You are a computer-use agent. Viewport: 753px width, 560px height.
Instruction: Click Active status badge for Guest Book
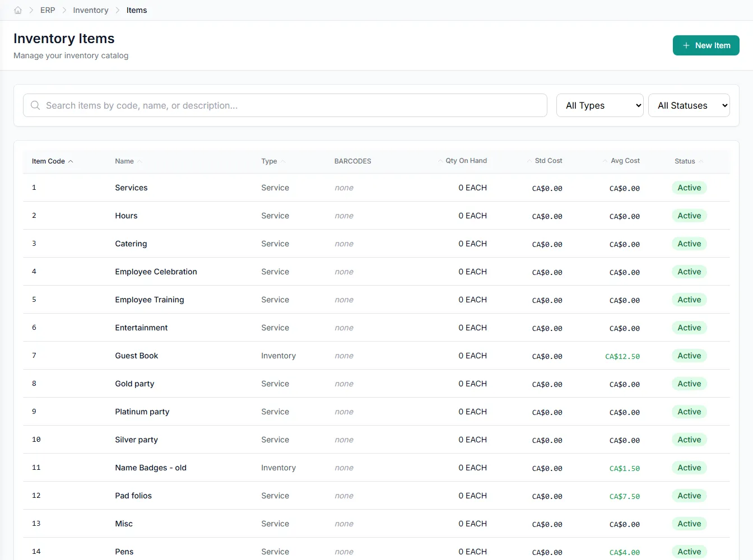[689, 356]
